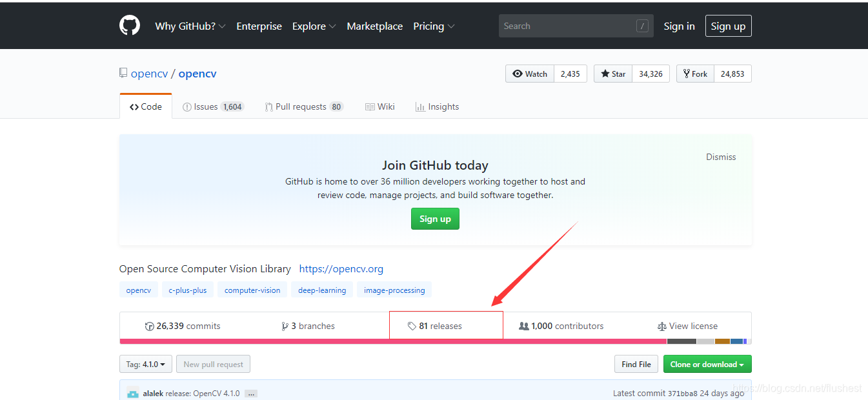Open the https://opencv.org link
This screenshot has height=400, width=868.
341,268
